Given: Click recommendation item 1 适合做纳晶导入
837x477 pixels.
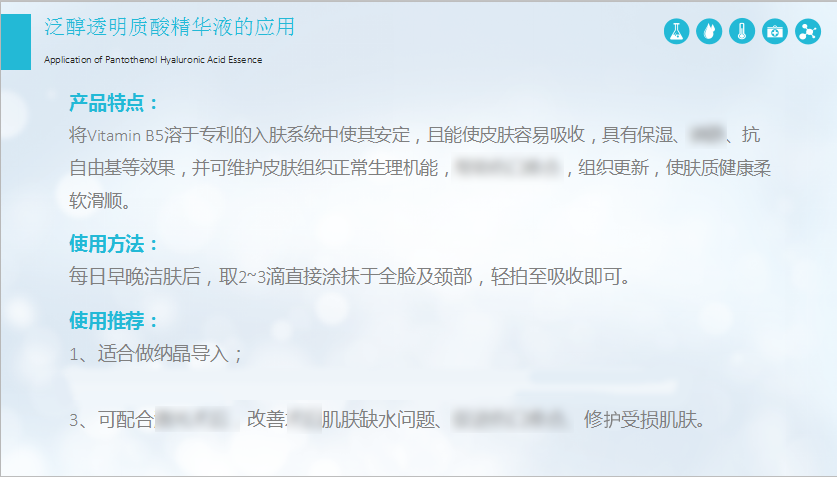Looking at the screenshot, I should [156, 353].
